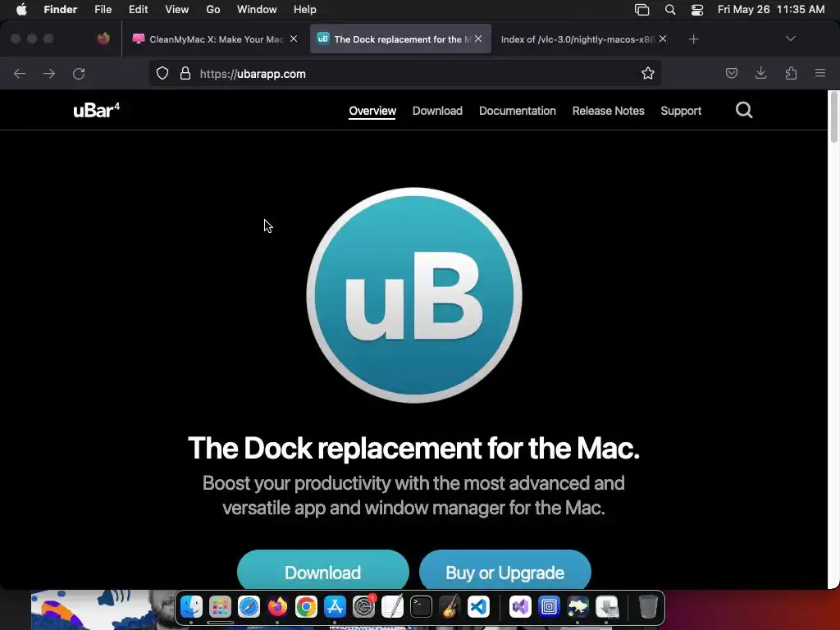Open the Trash in the Dock
The width and height of the screenshot is (840, 630).
[648, 607]
